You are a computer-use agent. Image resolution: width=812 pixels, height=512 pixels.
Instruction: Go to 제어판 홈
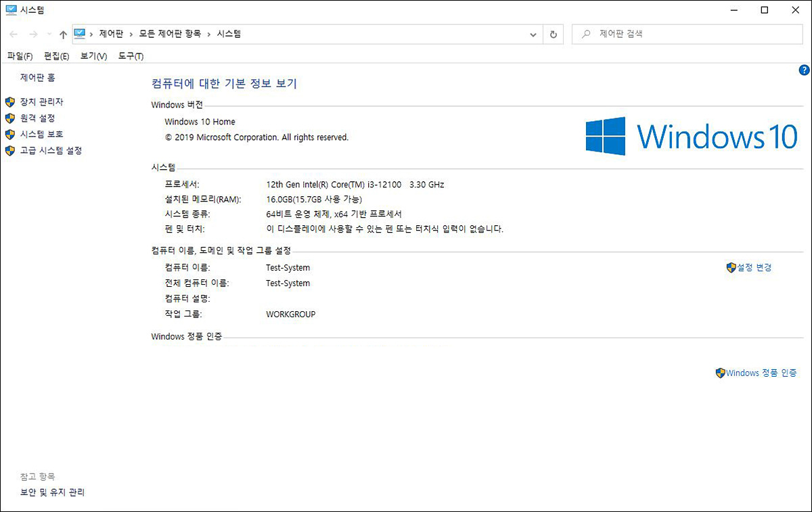(x=38, y=78)
